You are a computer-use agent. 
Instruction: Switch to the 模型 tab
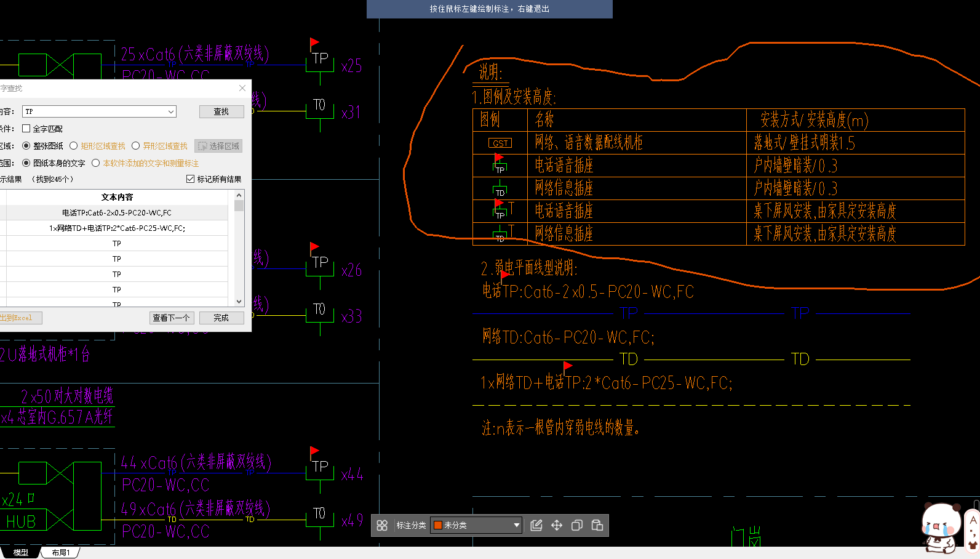(x=21, y=552)
